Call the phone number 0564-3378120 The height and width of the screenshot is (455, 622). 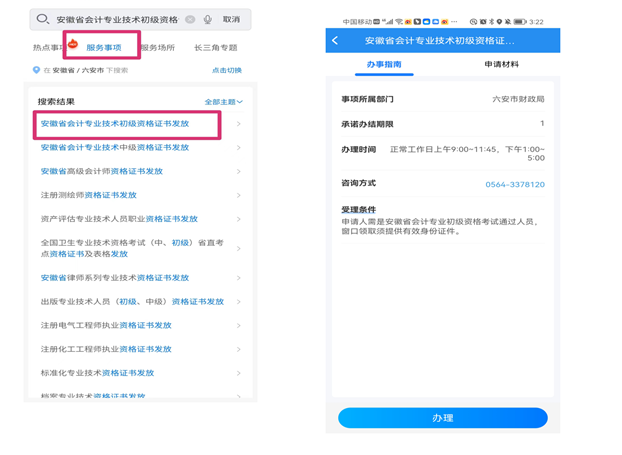coord(515,185)
